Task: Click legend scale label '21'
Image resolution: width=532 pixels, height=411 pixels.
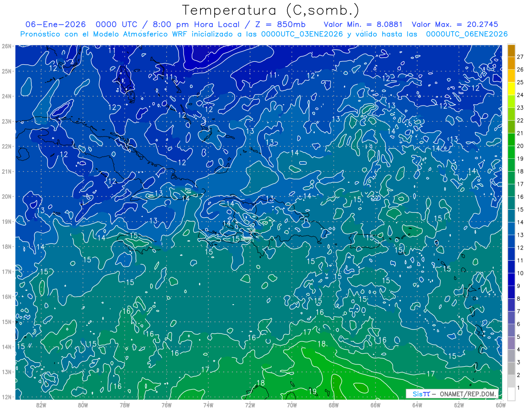Action: tap(520, 133)
